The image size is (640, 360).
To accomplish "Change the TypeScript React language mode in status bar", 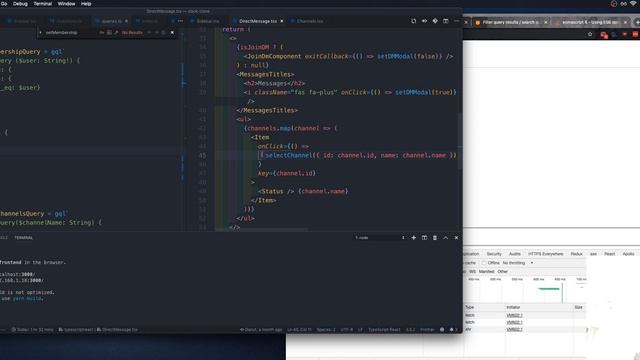I will (384, 330).
